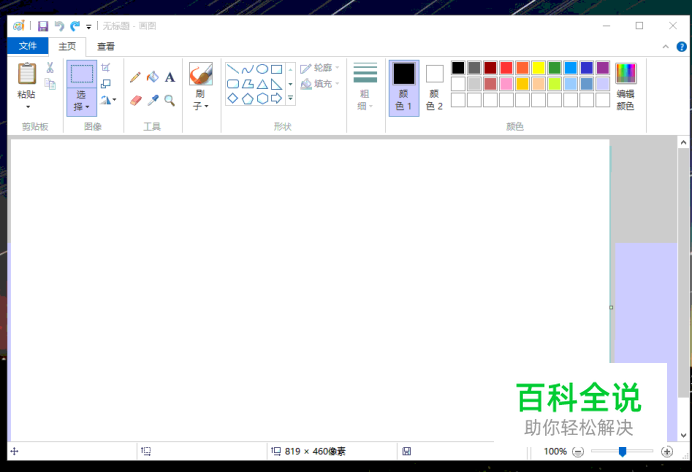Expand the 粘贴 dropdown arrow
The height and width of the screenshot is (472, 692).
(x=28, y=107)
